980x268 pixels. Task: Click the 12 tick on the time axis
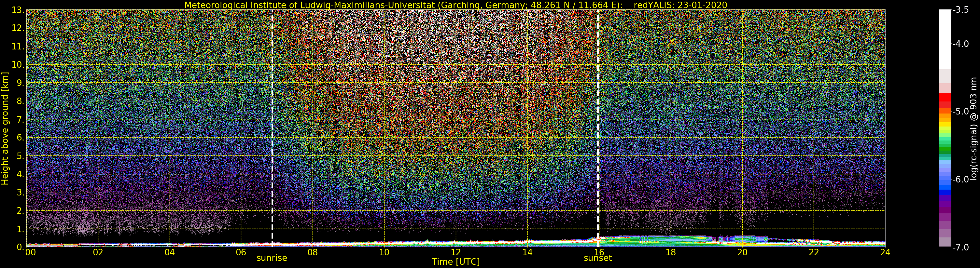455,252
